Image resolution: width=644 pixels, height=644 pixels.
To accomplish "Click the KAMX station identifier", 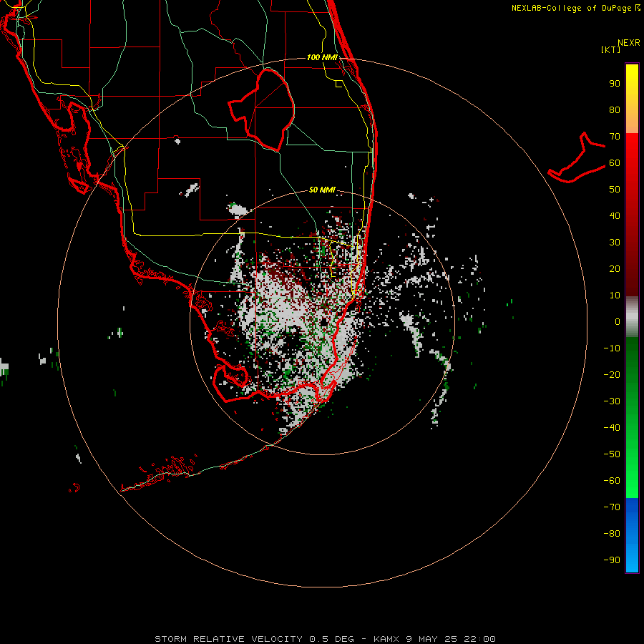I will tap(386, 639).
